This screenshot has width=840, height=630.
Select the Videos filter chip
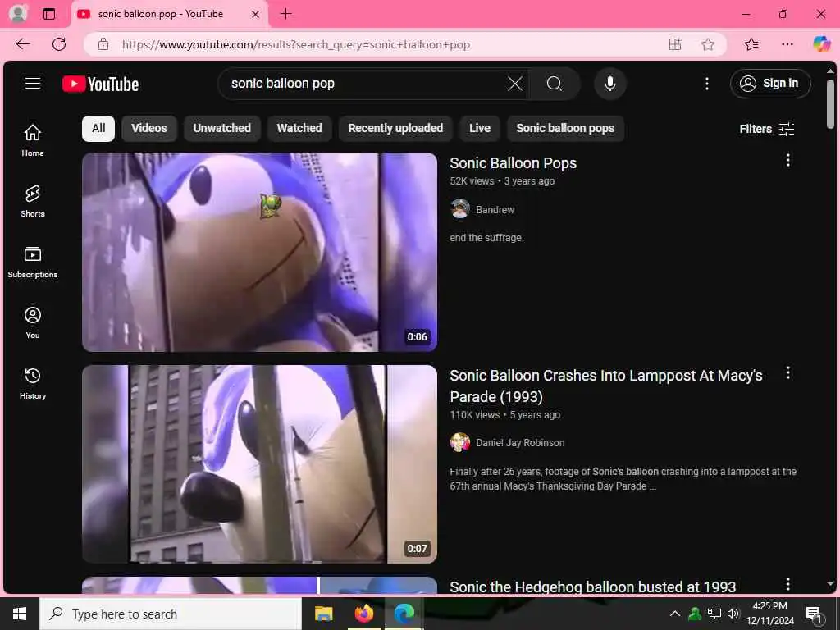(149, 129)
